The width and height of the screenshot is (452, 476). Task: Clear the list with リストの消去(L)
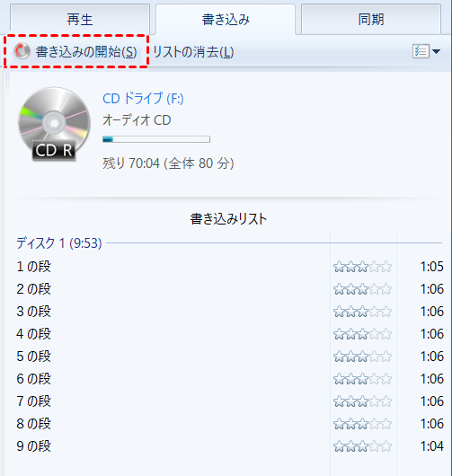tap(193, 52)
